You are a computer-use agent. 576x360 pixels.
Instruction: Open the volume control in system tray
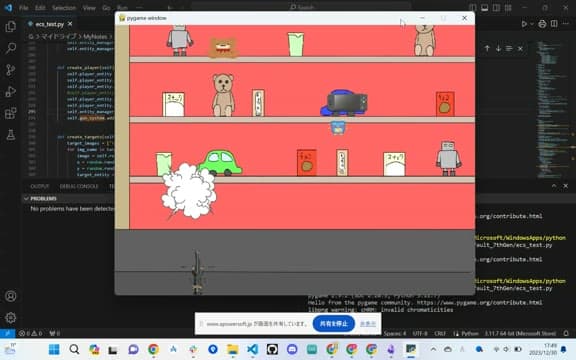point(507,349)
